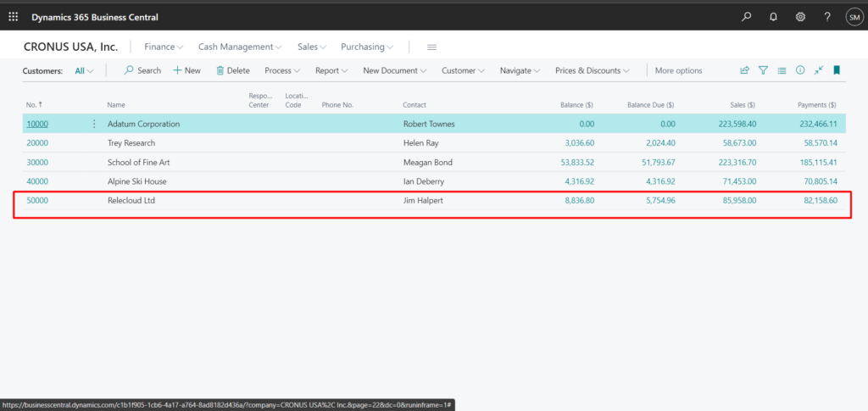Click the collapse page arrows icon
The width and height of the screenshot is (868, 411).
818,70
